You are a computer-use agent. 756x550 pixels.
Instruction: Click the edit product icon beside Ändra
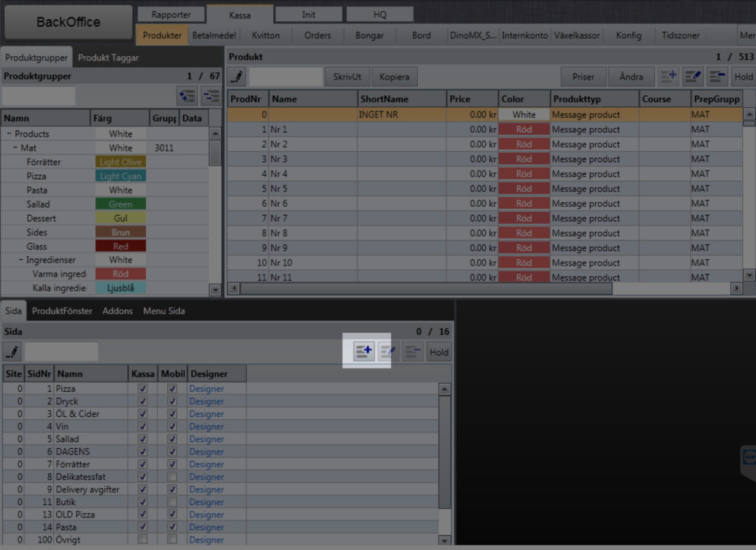(x=693, y=77)
